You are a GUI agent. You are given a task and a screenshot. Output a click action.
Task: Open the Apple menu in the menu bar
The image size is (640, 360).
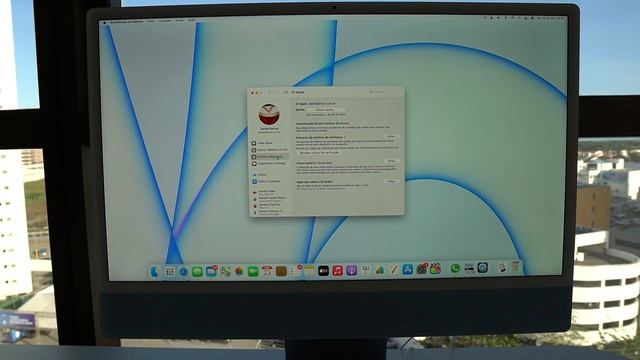pos(105,22)
